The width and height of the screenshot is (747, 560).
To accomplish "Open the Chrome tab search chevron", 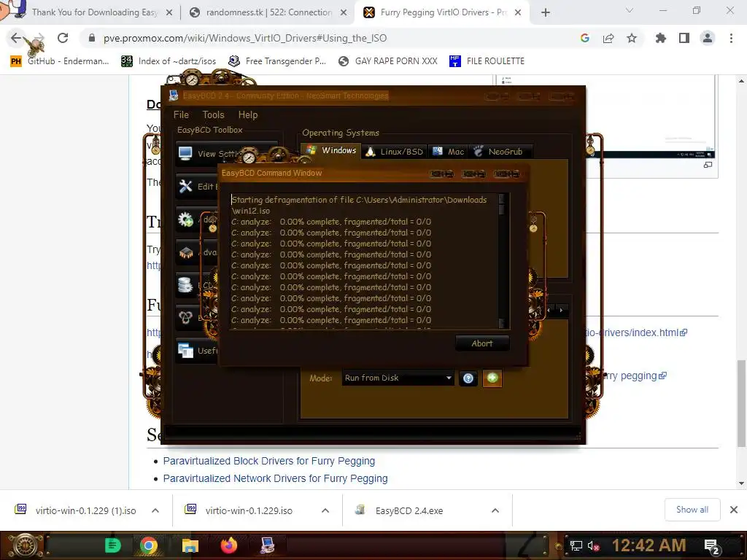I will click(630, 10).
